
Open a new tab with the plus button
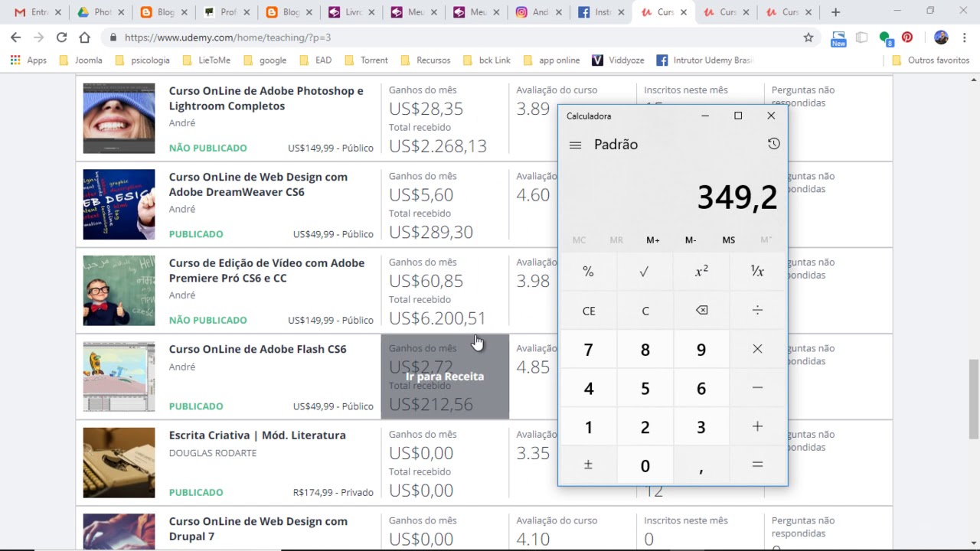835,12
